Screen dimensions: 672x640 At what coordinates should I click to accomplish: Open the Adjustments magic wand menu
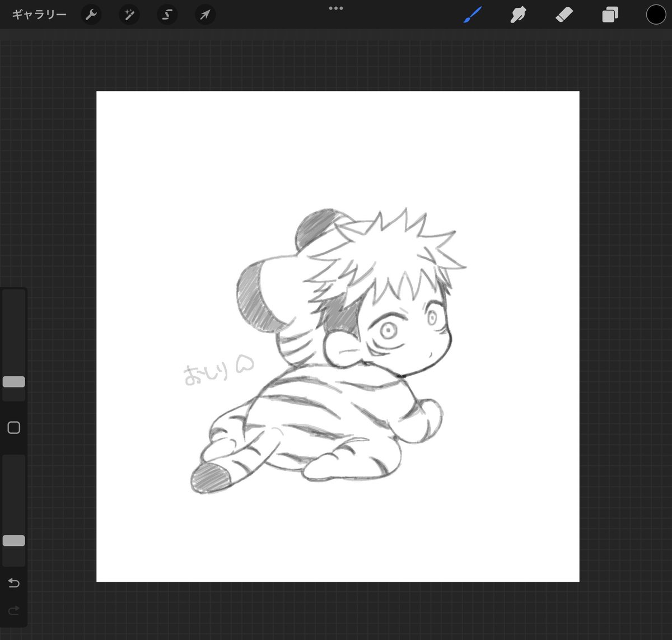coord(129,15)
